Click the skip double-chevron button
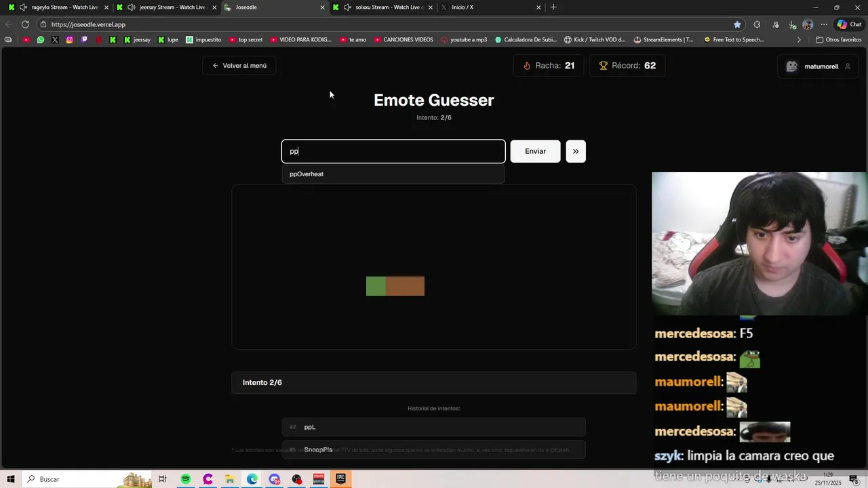 click(576, 151)
